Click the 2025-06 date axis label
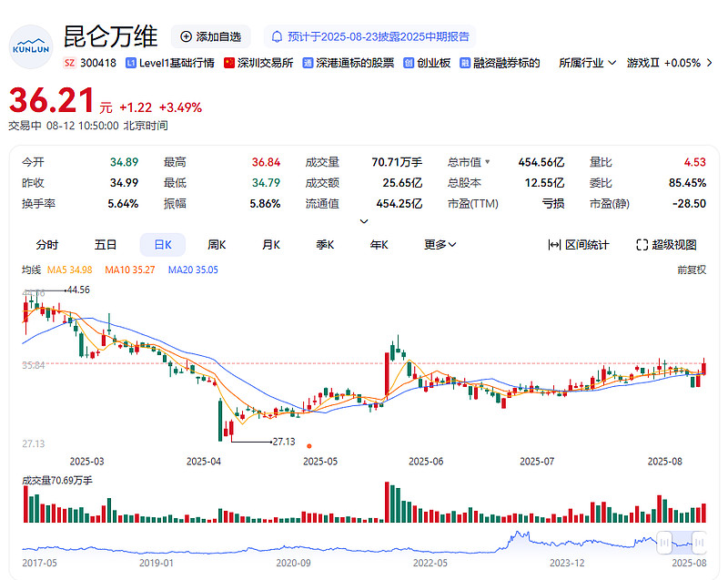The width and height of the screenshot is (728, 580). [426, 462]
